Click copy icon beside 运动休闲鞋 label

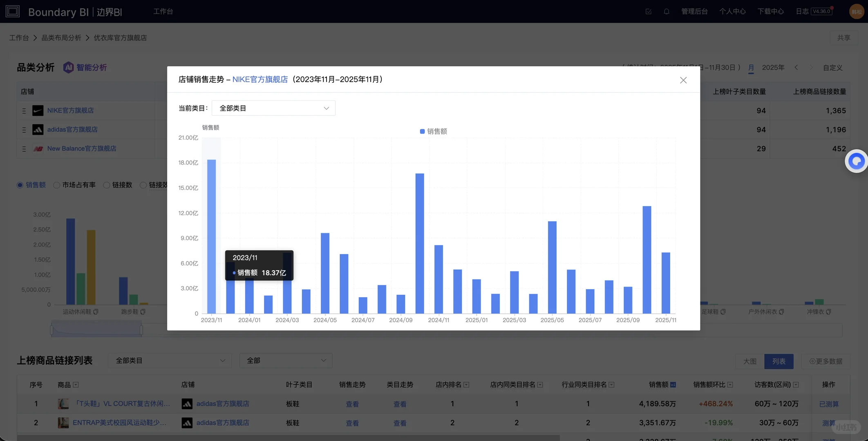coord(96,312)
